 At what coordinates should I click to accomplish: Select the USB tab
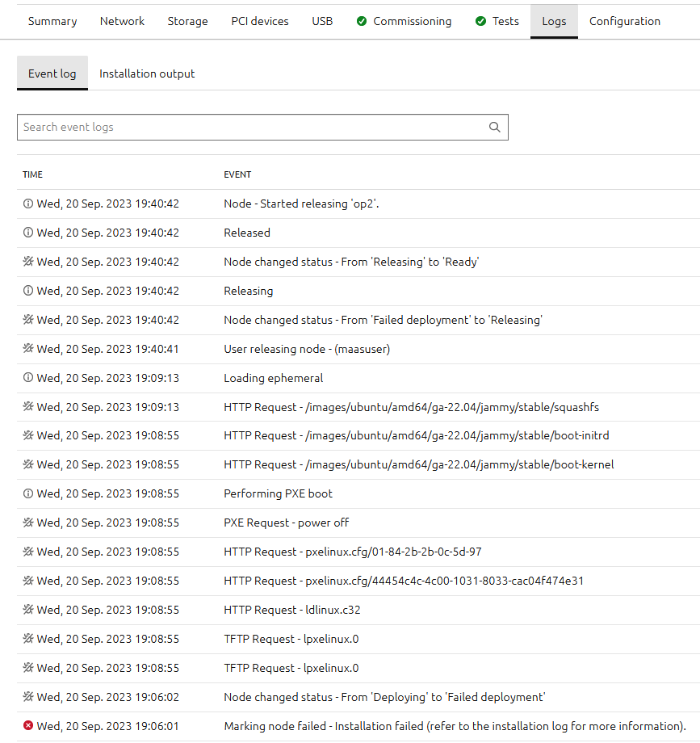tap(322, 21)
